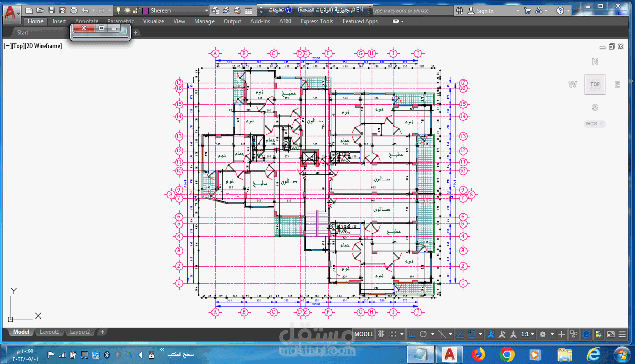Create a new drawing with New icon
The height and width of the screenshot is (364, 635).
pos(30,10)
